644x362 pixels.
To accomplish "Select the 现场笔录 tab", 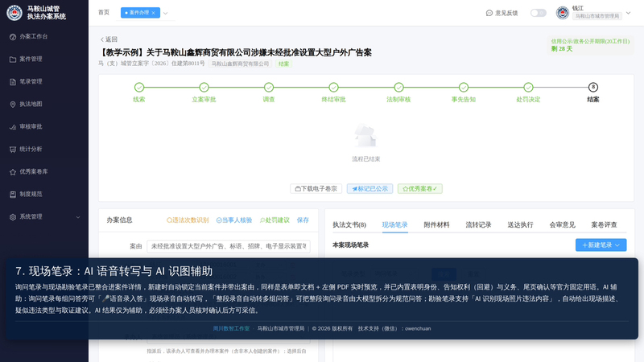I will coord(394,225).
